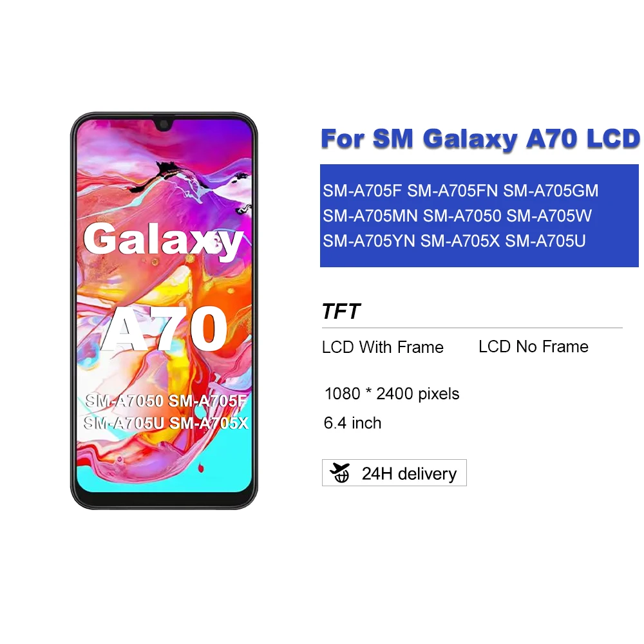
Task: Click the airplane globe delivery icon
Action: click(x=339, y=473)
